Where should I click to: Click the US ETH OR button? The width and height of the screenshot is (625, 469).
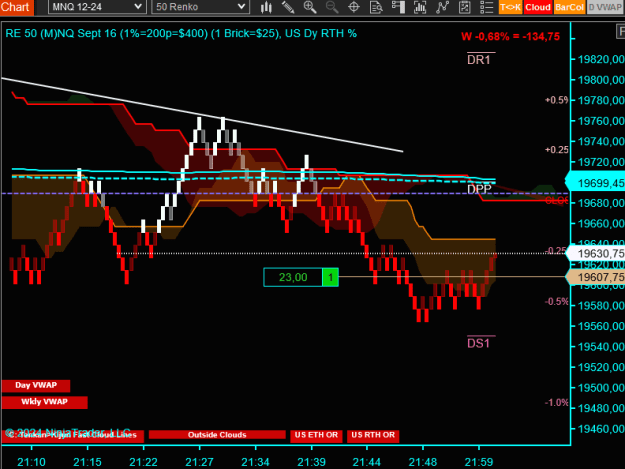[316, 435]
